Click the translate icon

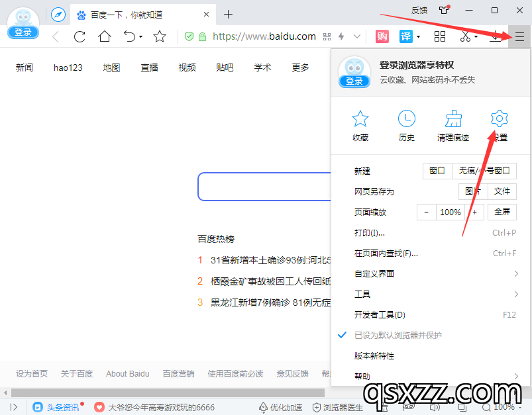tap(406, 36)
